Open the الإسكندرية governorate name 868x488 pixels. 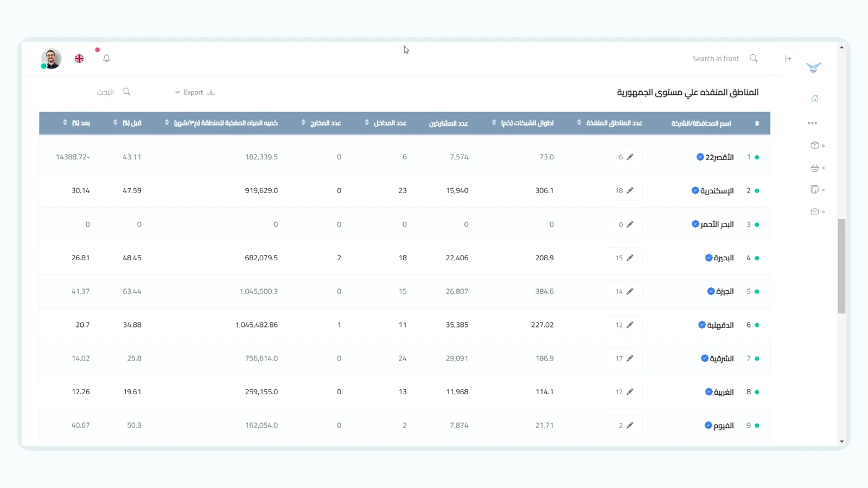717,191
